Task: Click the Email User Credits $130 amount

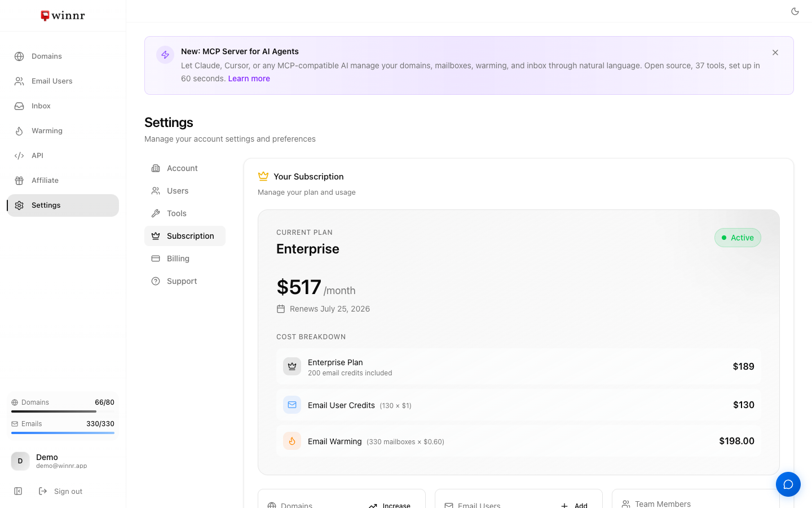Action: coord(743,405)
